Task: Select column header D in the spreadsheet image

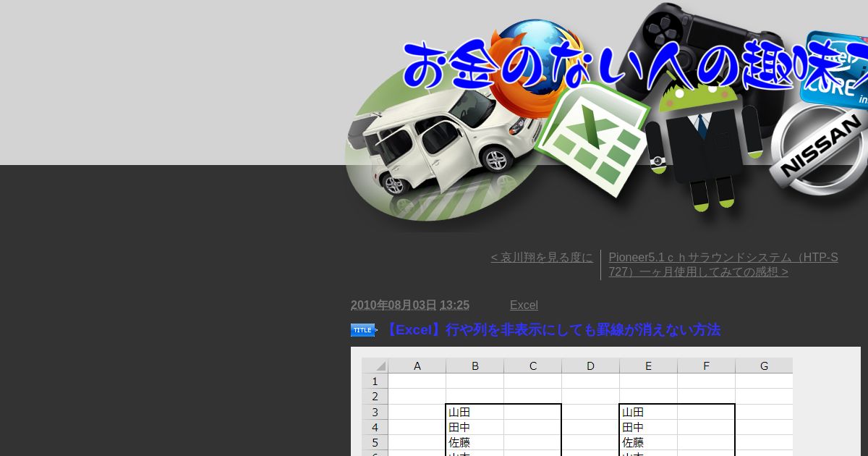Action: [x=591, y=366]
